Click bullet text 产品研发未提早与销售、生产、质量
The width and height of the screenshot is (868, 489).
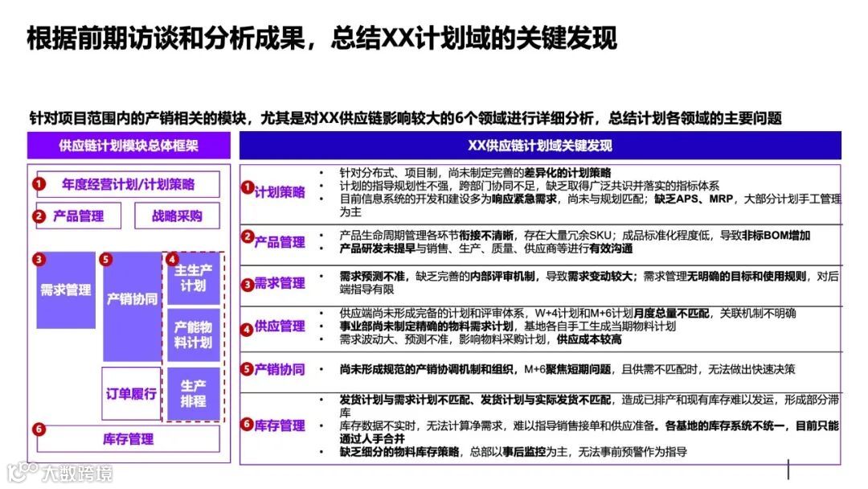pyautogui.click(x=486, y=248)
